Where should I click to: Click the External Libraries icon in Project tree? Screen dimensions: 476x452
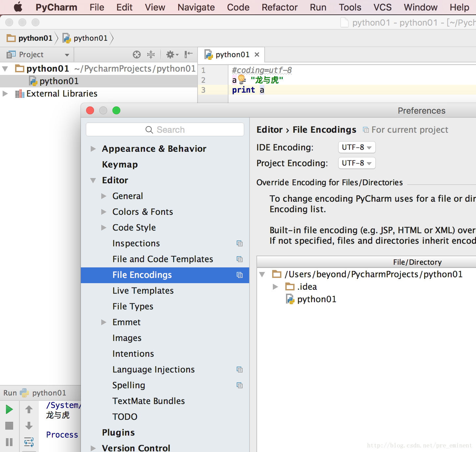(x=20, y=94)
